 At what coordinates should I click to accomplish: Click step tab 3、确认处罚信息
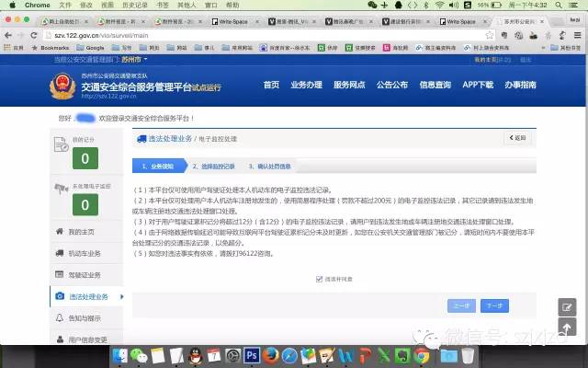tap(269, 166)
